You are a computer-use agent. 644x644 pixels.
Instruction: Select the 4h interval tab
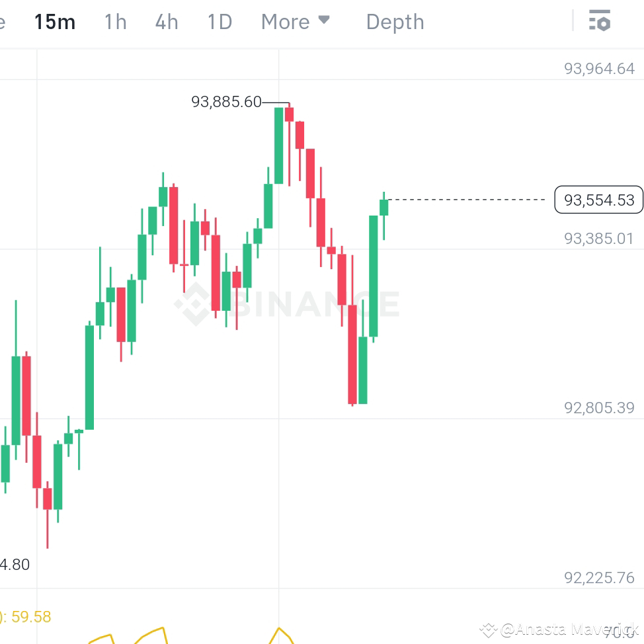pyautogui.click(x=166, y=21)
